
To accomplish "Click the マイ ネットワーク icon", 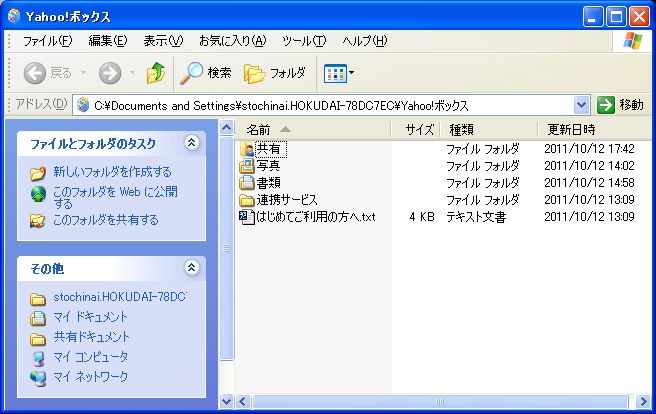I will (x=38, y=378).
